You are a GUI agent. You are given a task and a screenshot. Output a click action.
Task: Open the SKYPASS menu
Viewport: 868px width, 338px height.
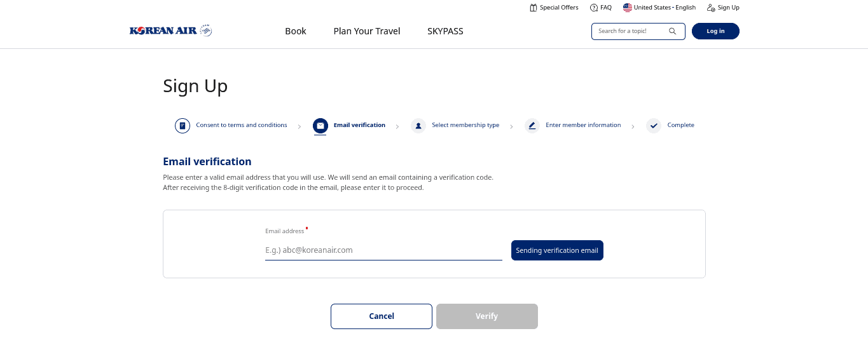pos(445,31)
